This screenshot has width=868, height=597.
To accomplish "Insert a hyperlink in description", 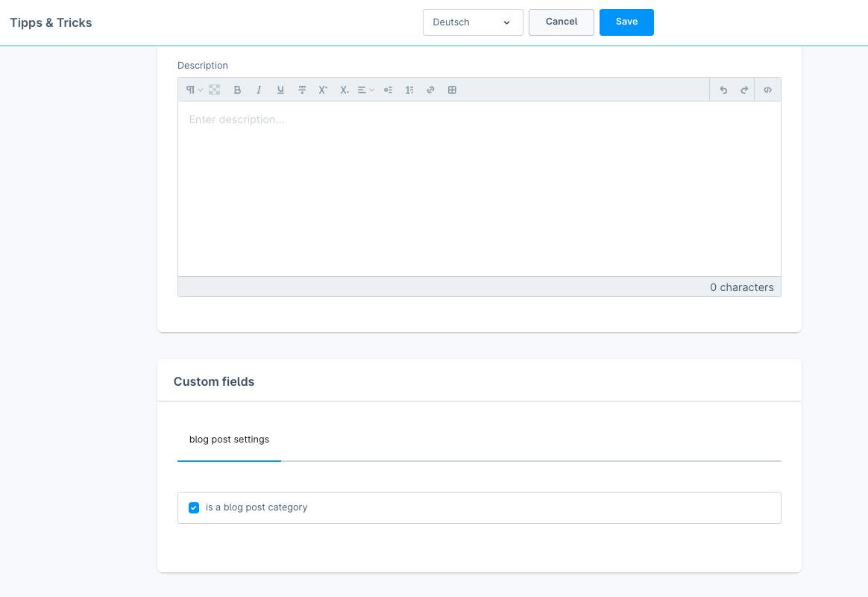I will tap(431, 90).
